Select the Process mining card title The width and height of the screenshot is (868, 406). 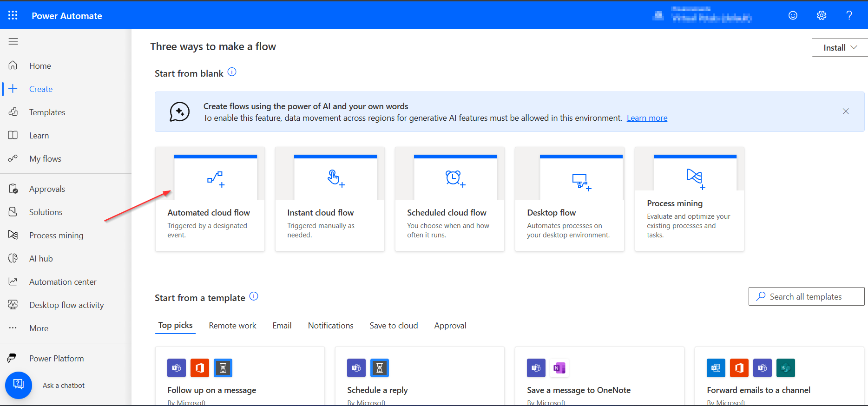pyautogui.click(x=675, y=203)
